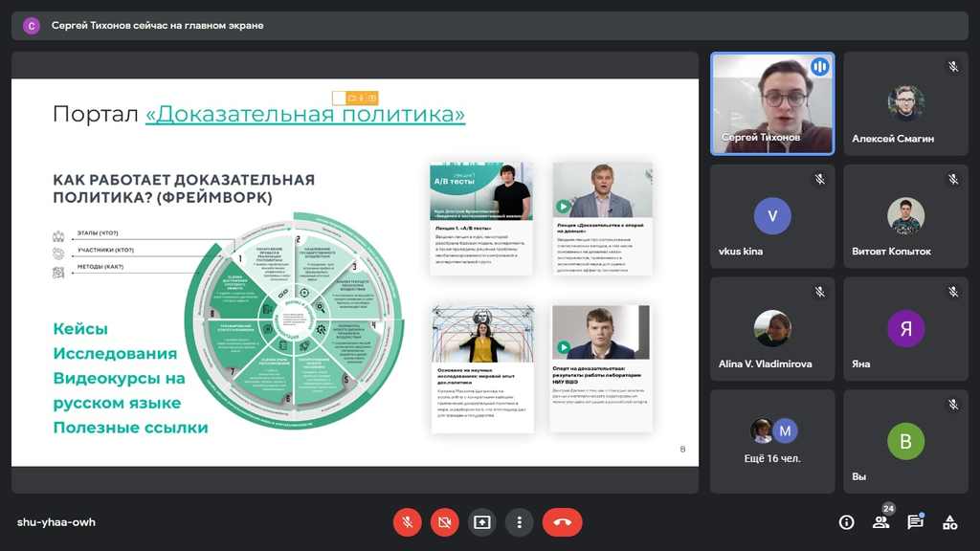Click the circular framework wheel diagram
980x551 pixels.
tap(295, 320)
